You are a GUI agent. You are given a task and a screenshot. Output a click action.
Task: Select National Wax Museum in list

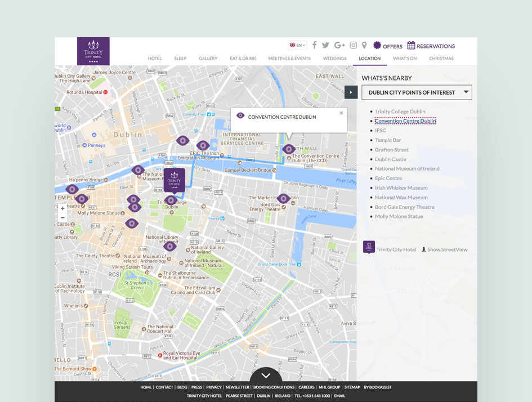tap(401, 198)
